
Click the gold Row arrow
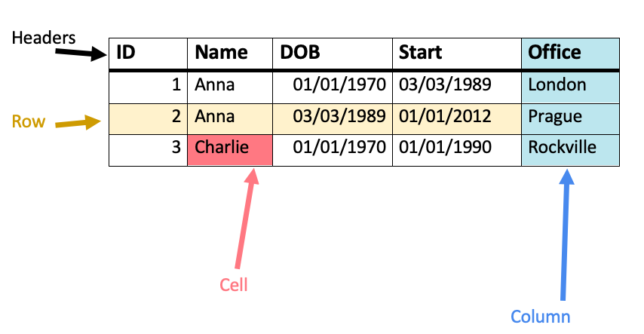point(78,122)
